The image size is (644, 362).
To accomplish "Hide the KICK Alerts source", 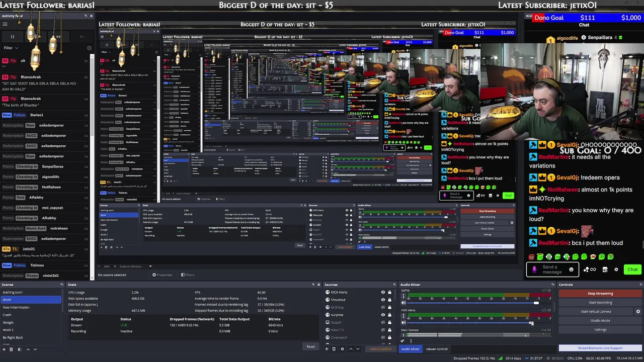I will pyautogui.click(x=383, y=292).
